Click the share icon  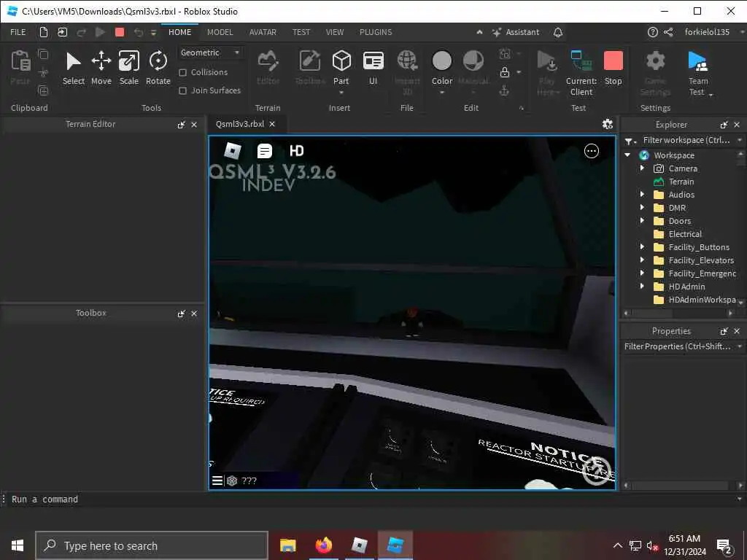tap(668, 32)
